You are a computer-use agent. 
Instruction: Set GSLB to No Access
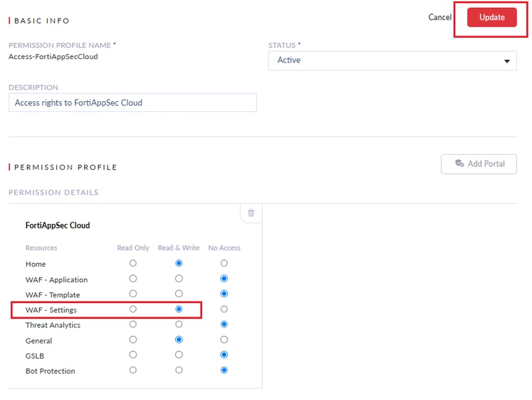224,355
